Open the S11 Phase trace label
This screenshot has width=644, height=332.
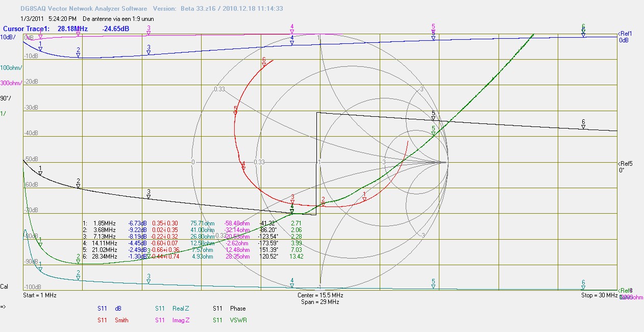tap(229, 309)
